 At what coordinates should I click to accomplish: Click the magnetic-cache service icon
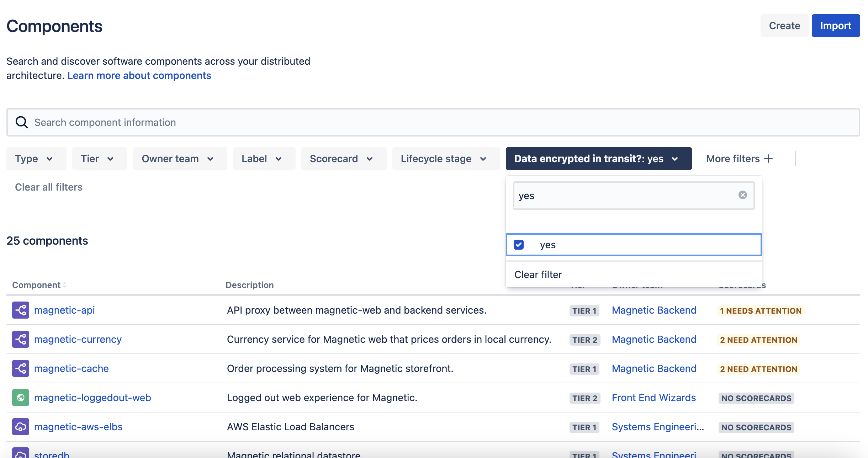pyautogui.click(x=21, y=368)
